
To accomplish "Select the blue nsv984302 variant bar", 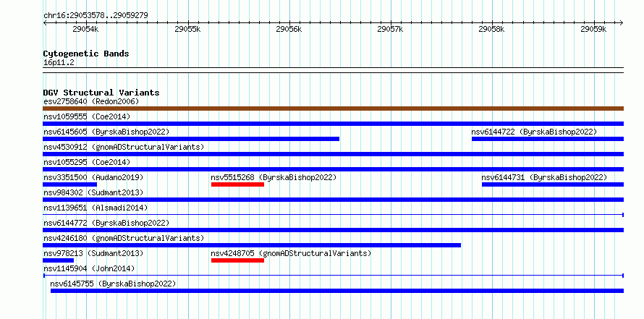I will point(333,200).
